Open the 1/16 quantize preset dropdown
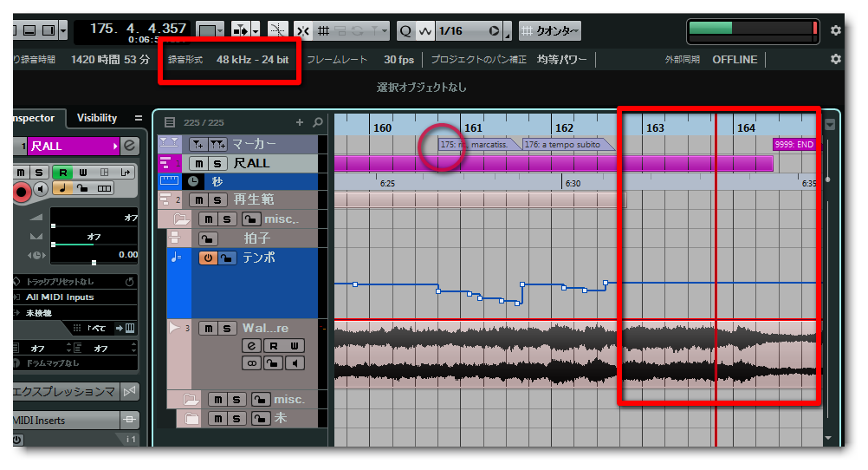Viewport: 868px width, 470px height. 469,30
